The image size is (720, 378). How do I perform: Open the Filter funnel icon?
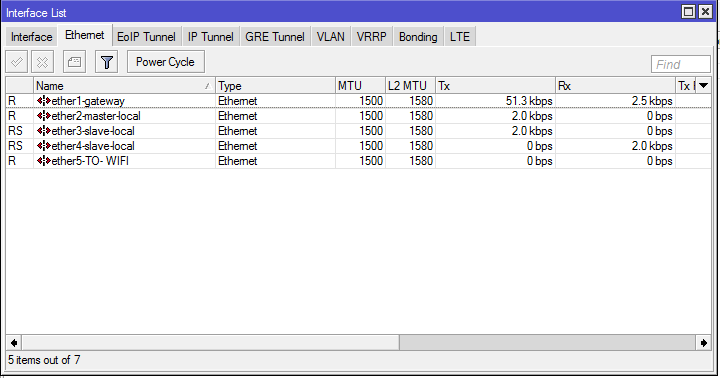[x=107, y=62]
